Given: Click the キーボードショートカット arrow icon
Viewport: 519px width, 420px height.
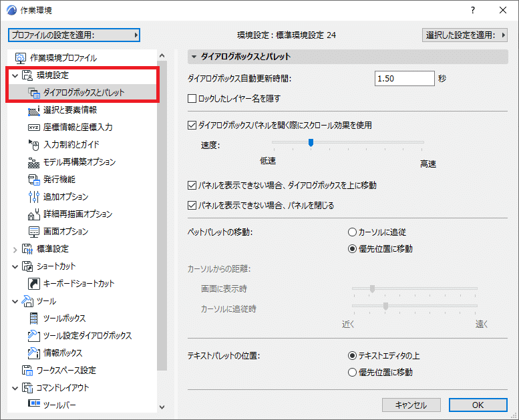Looking at the screenshot, I should (34, 284).
